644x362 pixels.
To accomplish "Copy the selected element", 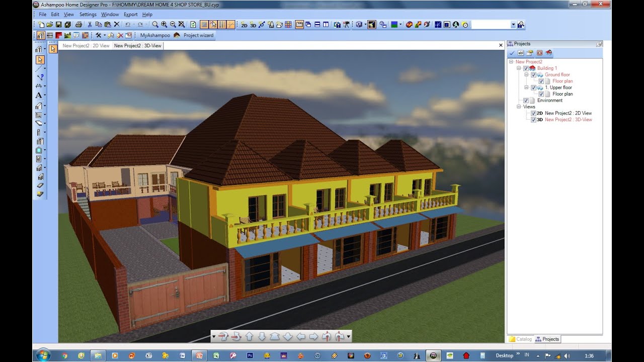I will click(x=99, y=24).
